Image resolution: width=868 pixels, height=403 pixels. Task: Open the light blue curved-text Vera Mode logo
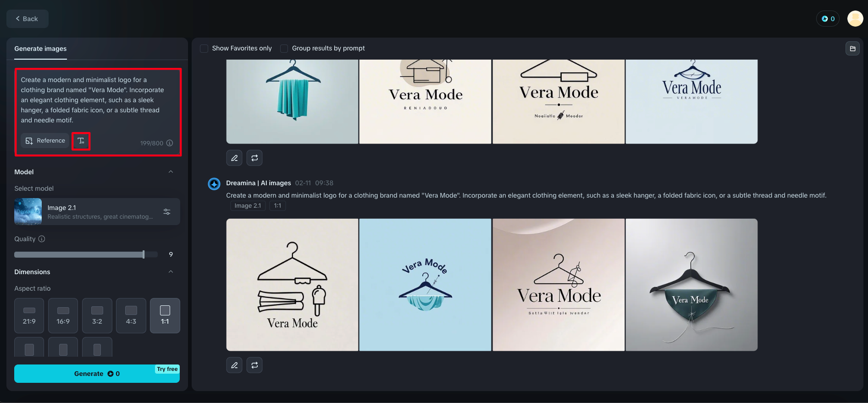(425, 285)
